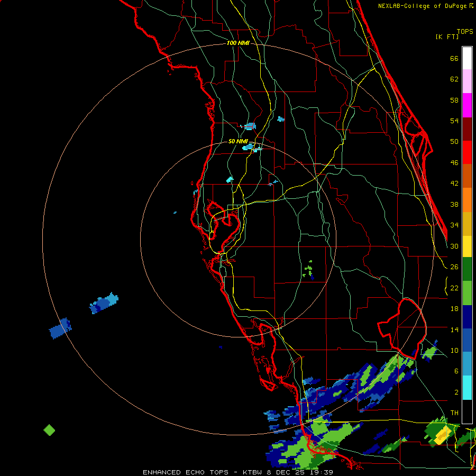Click the legend value 46
Viewport: 476px width, 476px height.
454,163
